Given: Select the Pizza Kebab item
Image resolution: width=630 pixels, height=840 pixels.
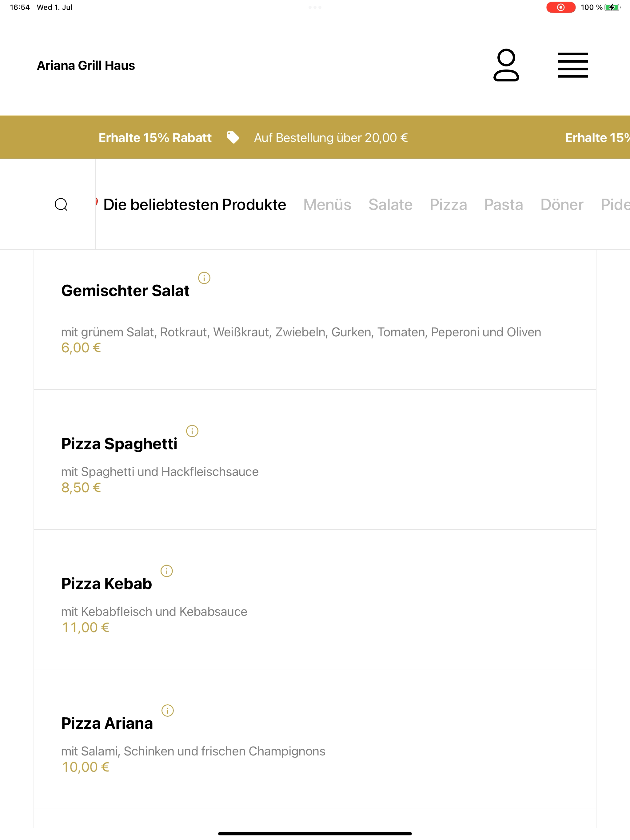Looking at the screenshot, I should [315, 599].
